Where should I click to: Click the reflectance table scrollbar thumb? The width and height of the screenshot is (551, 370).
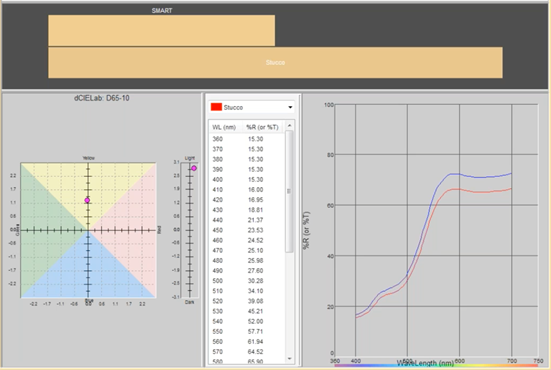[x=289, y=191]
